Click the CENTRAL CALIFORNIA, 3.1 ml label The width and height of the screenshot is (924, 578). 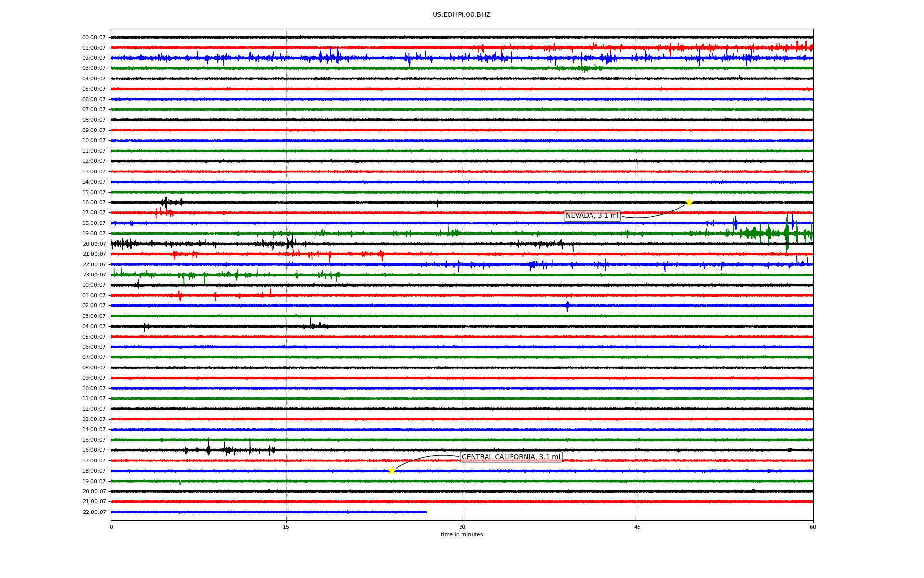(511, 457)
